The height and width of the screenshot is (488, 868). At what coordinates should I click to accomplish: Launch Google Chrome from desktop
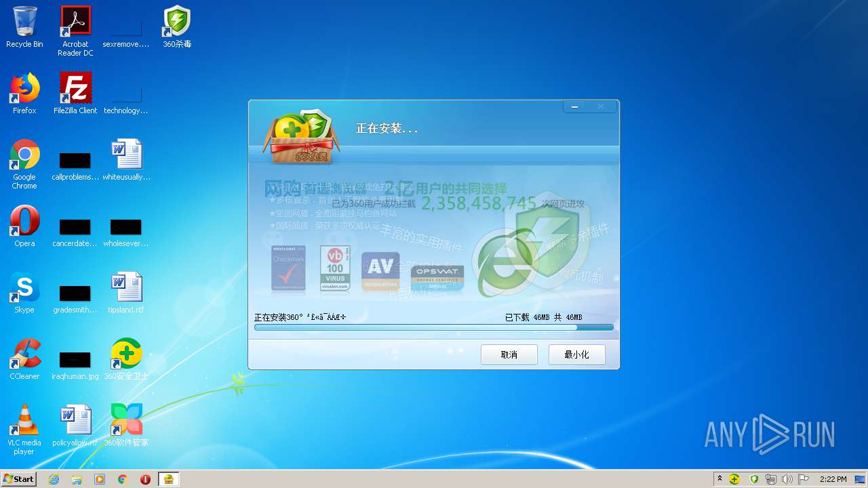pos(24,163)
